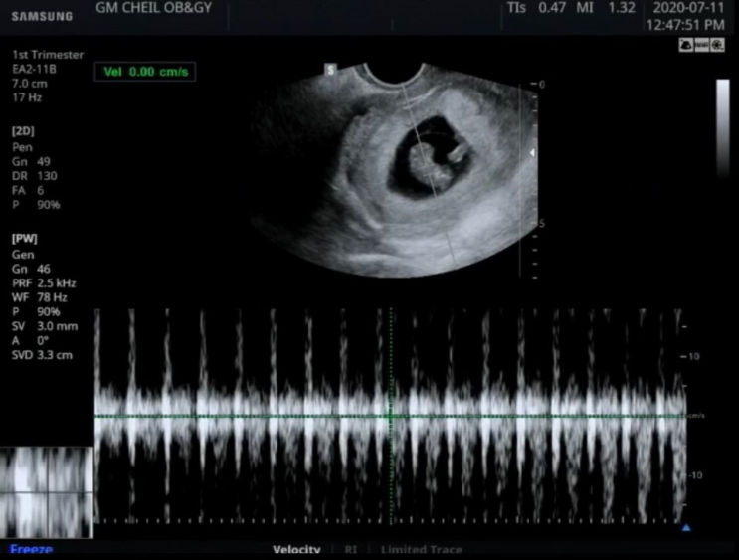Viewport: 739px width, 560px height.
Task: Click the 1st Trimester preset label
Action: point(48,55)
